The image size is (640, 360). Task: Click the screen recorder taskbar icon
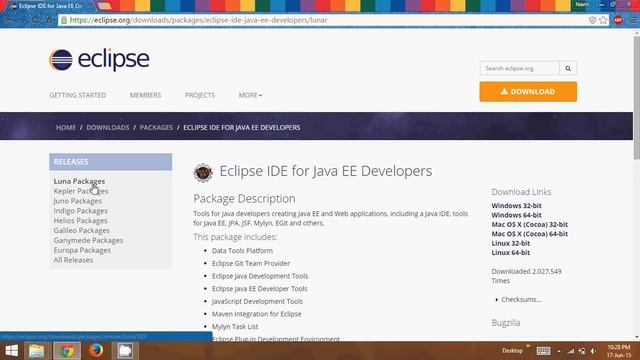pyautogui.click(x=125, y=351)
